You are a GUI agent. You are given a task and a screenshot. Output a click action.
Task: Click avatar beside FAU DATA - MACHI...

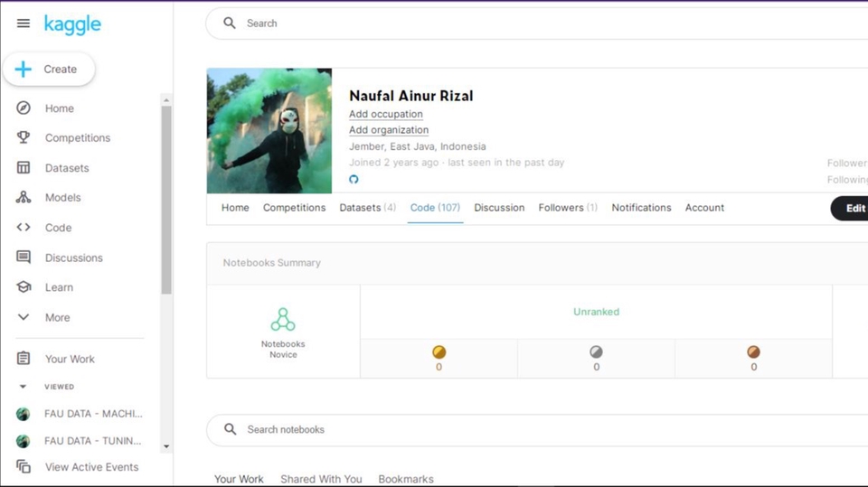[23, 414]
